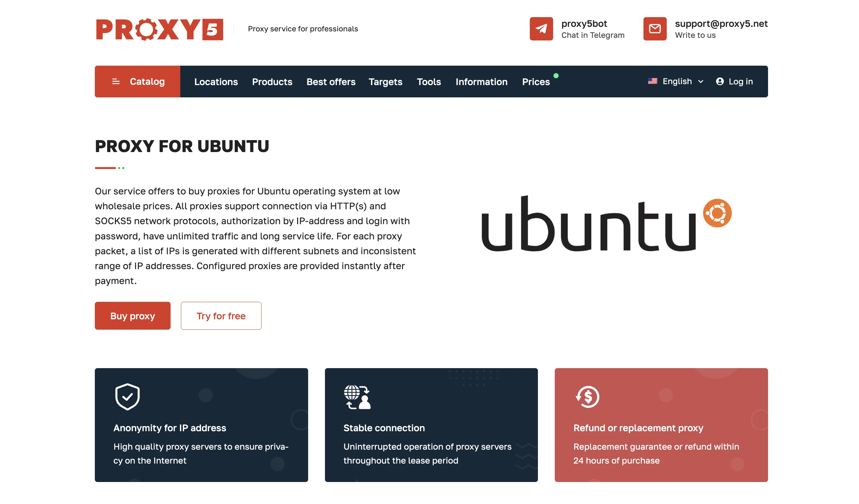
Task: Click the 24 hours of purchase text
Action: click(616, 461)
